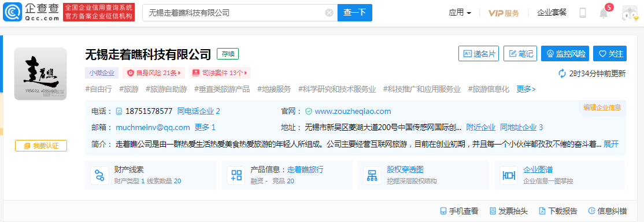The width and height of the screenshot is (644, 222).
Task: Click the 存续 status tag
Action: click(228, 54)
